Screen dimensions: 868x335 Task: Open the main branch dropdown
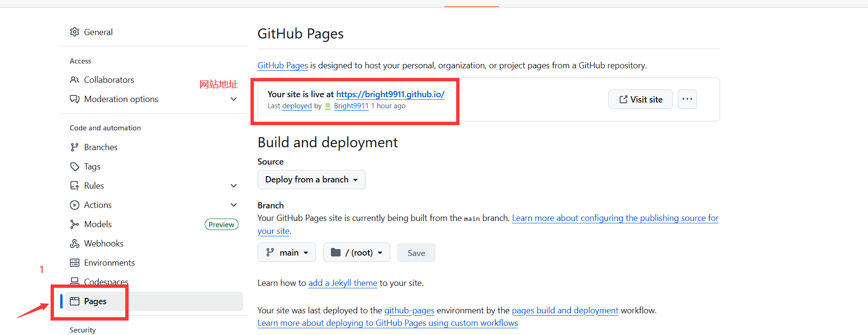pyautogui.click(x=287, y=252)
